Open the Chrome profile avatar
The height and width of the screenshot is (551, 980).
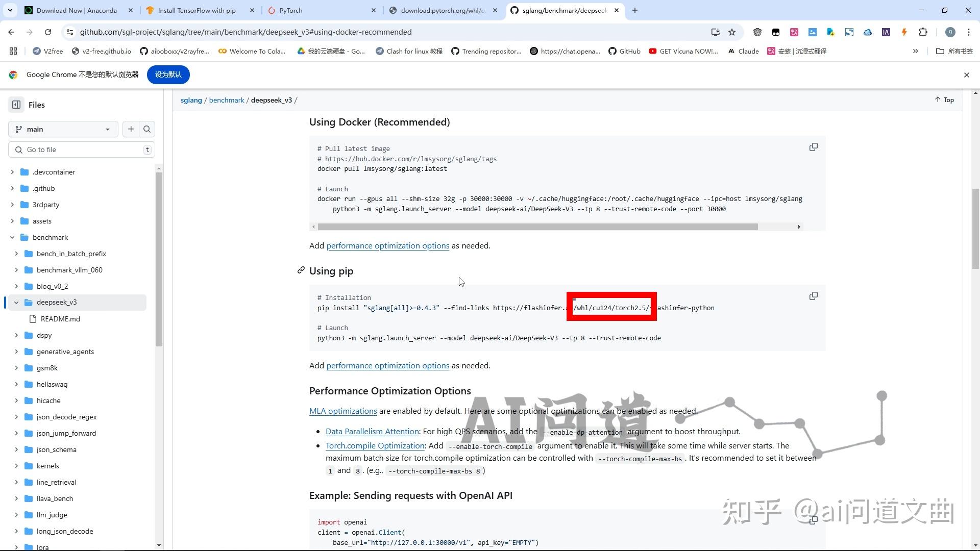coord(950,32)
